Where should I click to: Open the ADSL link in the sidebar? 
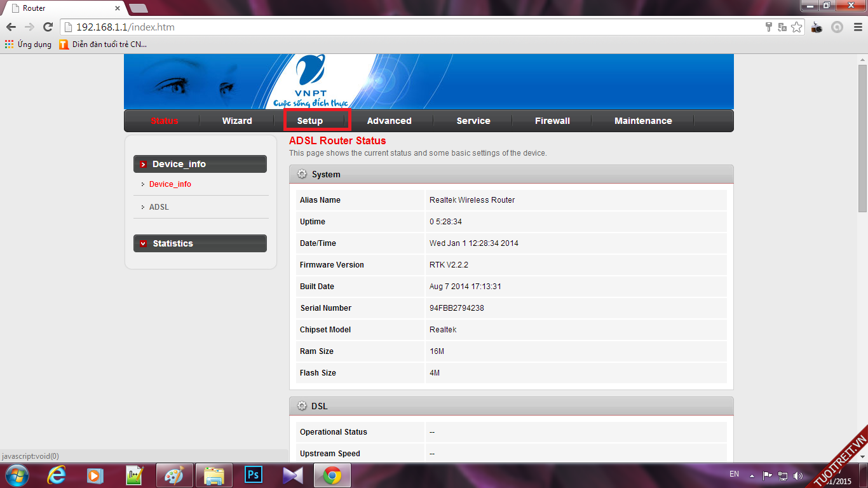coord(159,207)
